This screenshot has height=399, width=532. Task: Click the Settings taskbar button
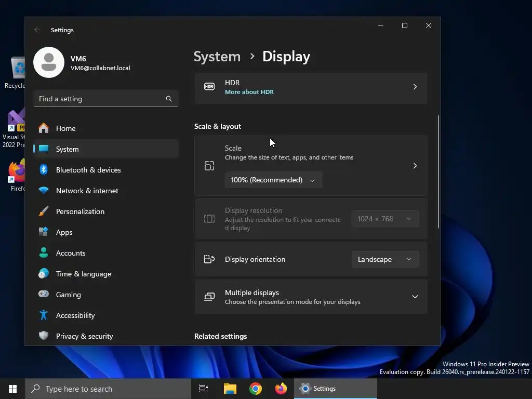click(x=335, y=389)
